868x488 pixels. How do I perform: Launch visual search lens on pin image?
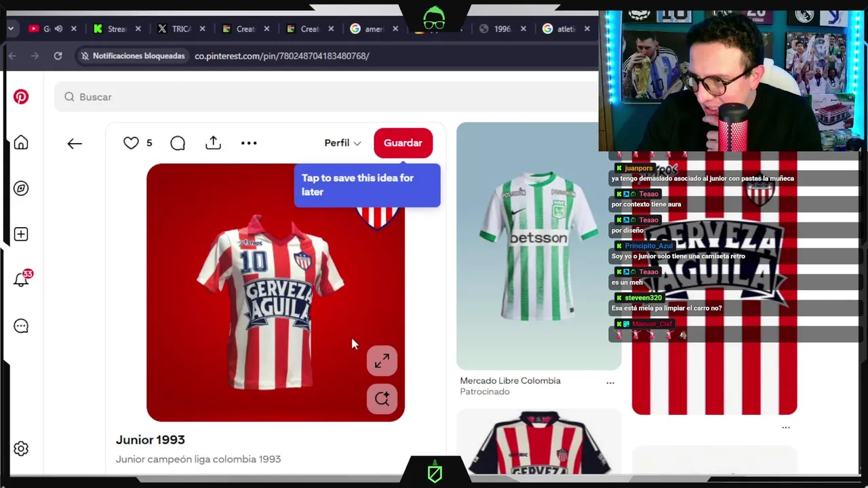[x=382, y=399]
